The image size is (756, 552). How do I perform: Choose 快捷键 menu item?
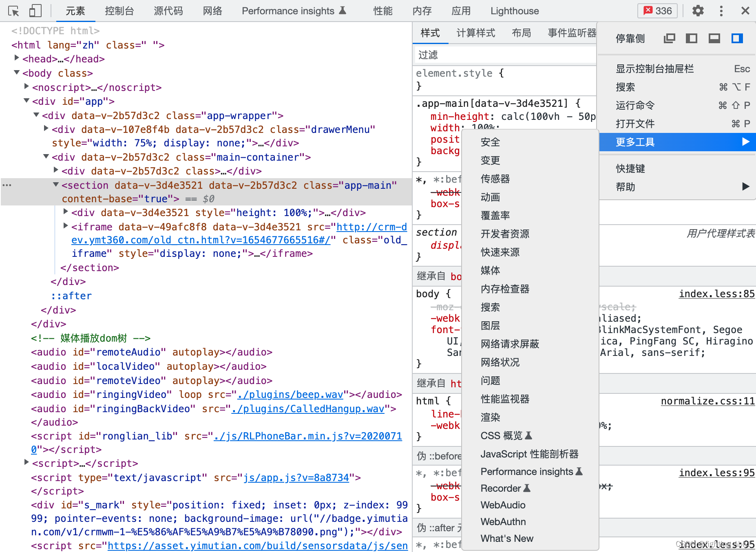pyautogui.click(x=677, y=169)
